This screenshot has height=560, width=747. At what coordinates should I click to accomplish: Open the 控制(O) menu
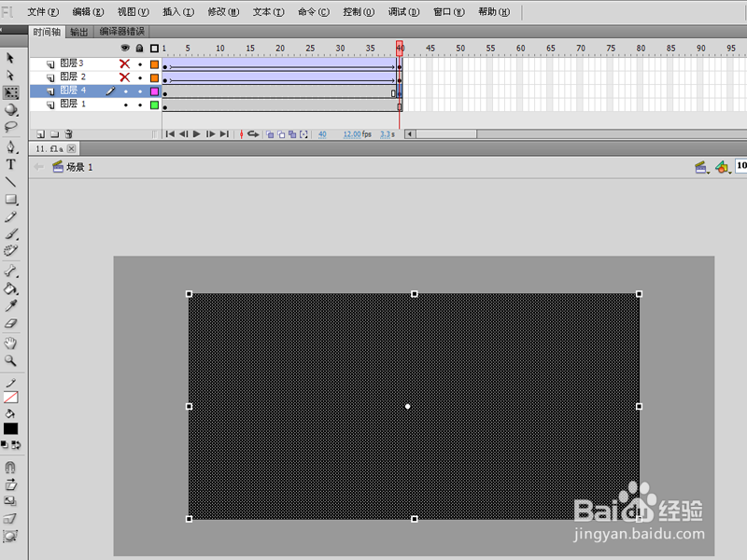[359, 12]
